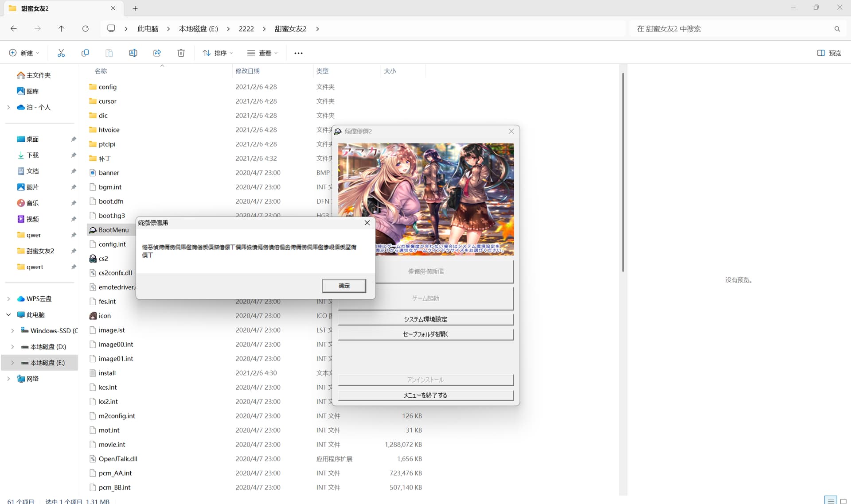Go back with the left arrow button

pos(14,28)
